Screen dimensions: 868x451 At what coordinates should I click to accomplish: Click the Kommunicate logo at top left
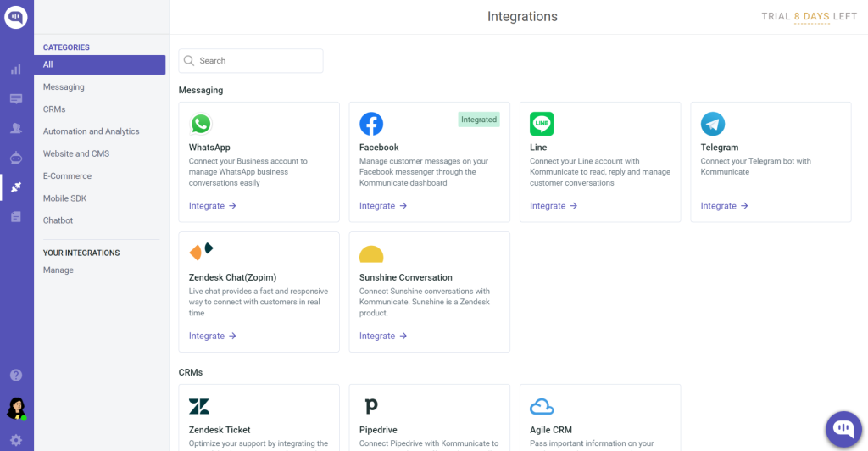(x=16, y=17)
